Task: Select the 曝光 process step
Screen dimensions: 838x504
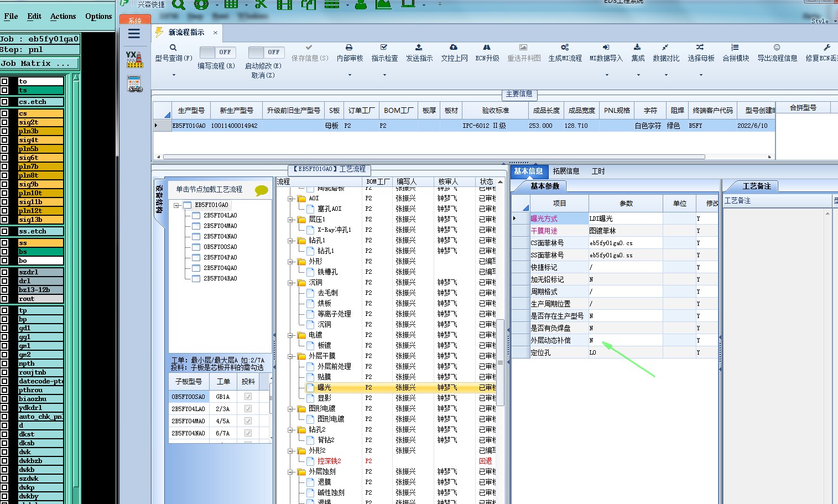Action: (x=324, y=388)
